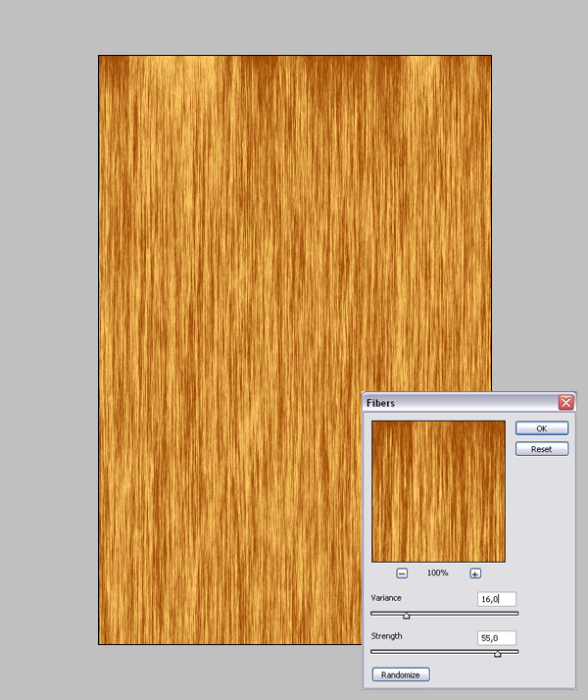
Task: Click the Variance value input field
Action: point(497,599)
